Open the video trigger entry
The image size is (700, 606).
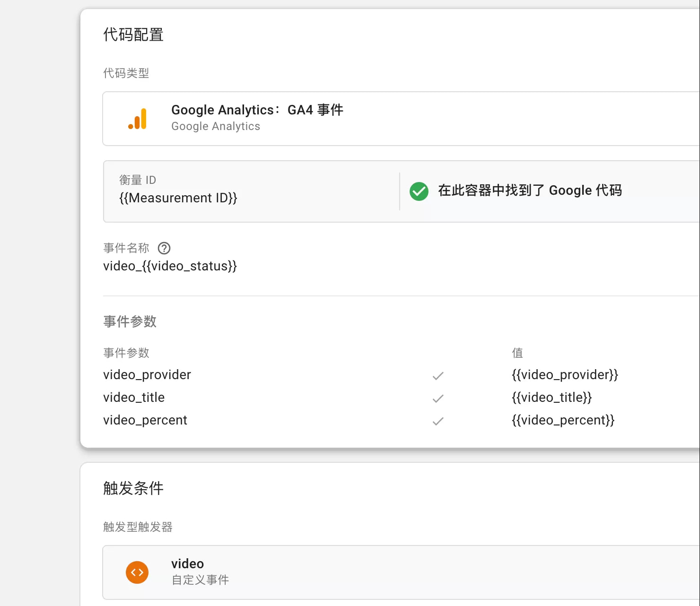tap(187, 564)
